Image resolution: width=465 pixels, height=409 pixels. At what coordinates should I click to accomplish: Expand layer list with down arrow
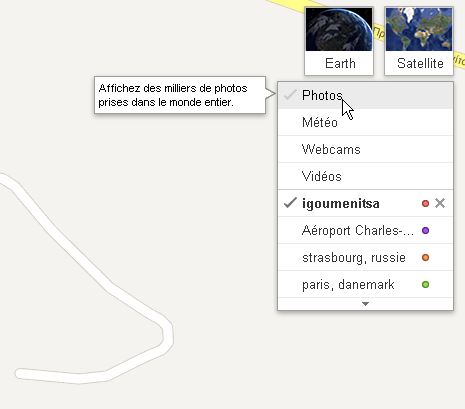pyautogui.click(x=365, y=304)
